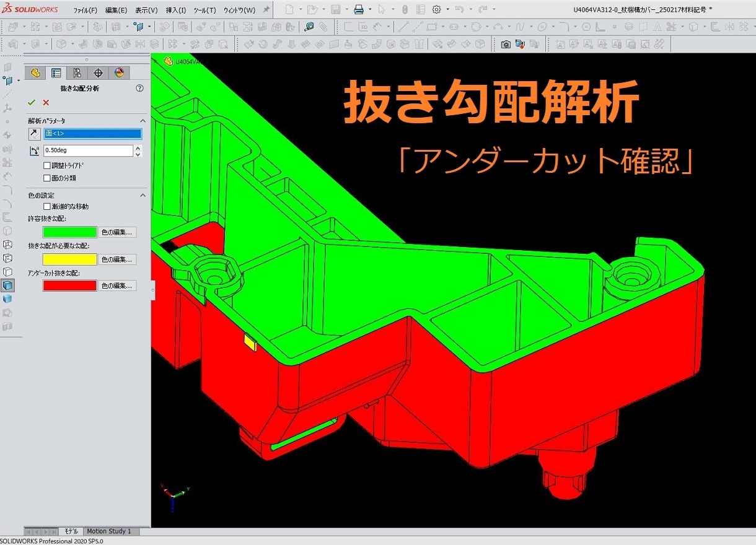Enable 面の分類 checkbox

47,178
